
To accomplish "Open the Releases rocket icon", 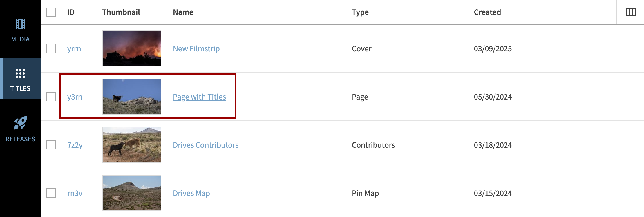I will [x=20, y=123].
